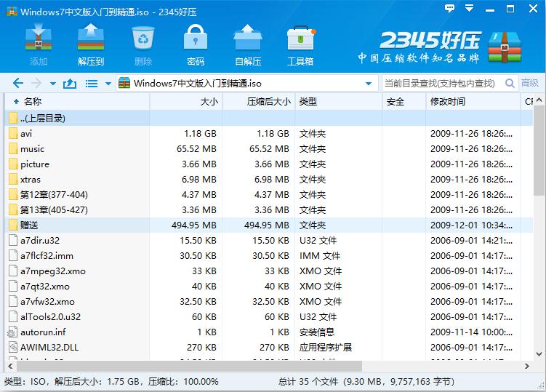Go up one directory level icon
The width and height of the screenshot is (546, 392).
point(70,84)
